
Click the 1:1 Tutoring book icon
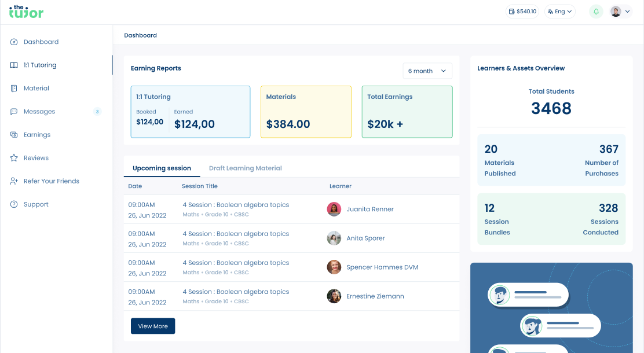[x=14, y=65]
